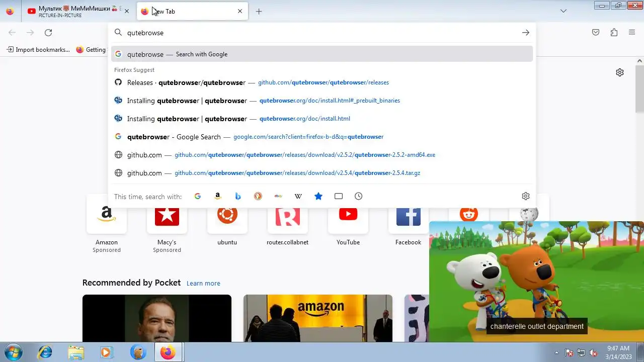Search this time with Bing icon
Screen dimensions: 644x362
(238, 196)
